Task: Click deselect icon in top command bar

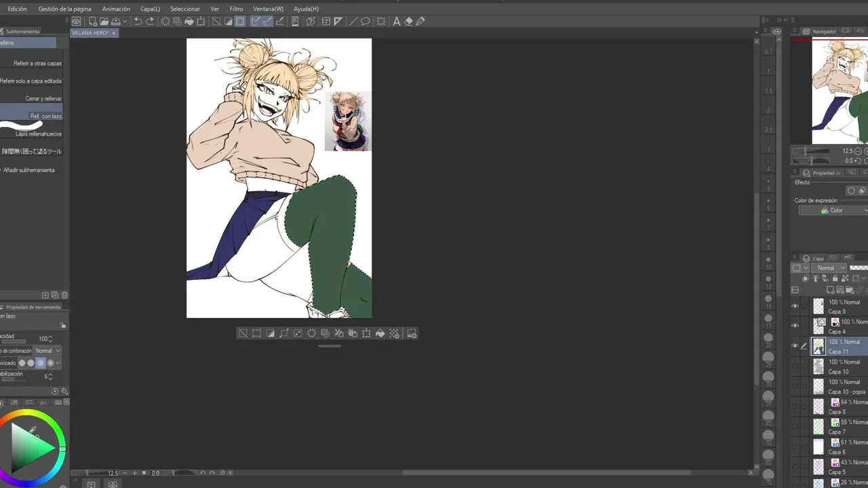Action: coord(216,21)
